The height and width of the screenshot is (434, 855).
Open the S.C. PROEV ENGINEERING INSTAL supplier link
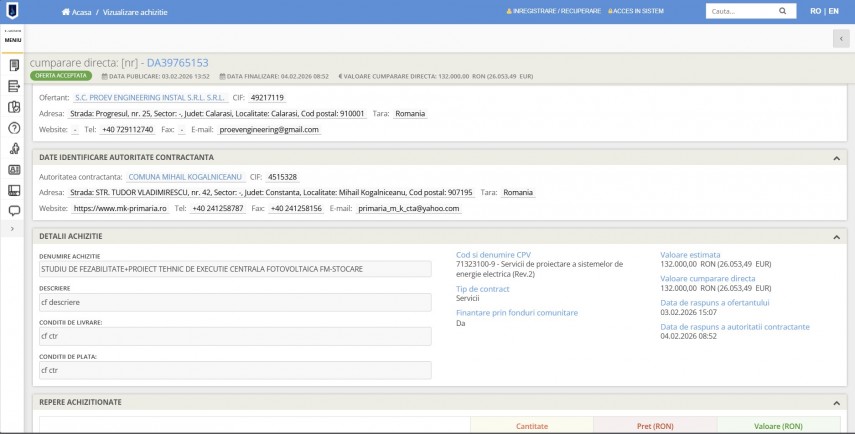click(150, 98)
